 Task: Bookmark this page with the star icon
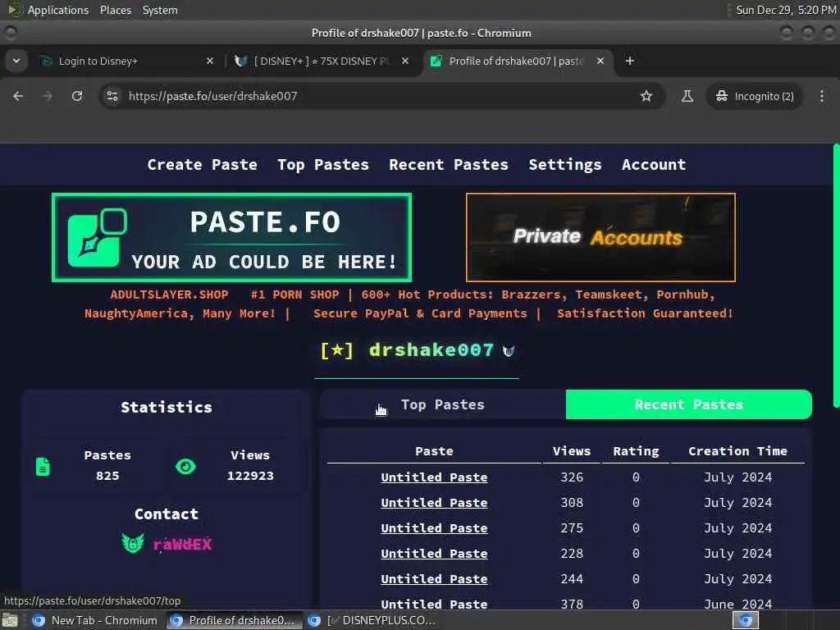[x=646, y=96]
